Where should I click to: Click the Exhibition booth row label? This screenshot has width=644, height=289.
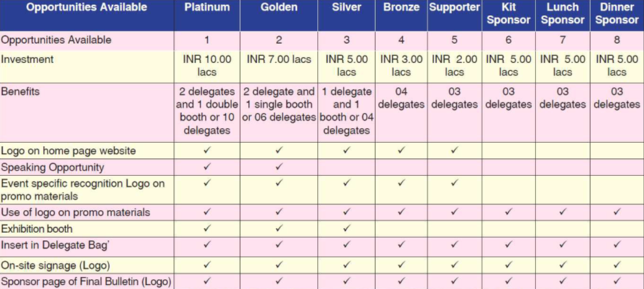coord(37,229)
